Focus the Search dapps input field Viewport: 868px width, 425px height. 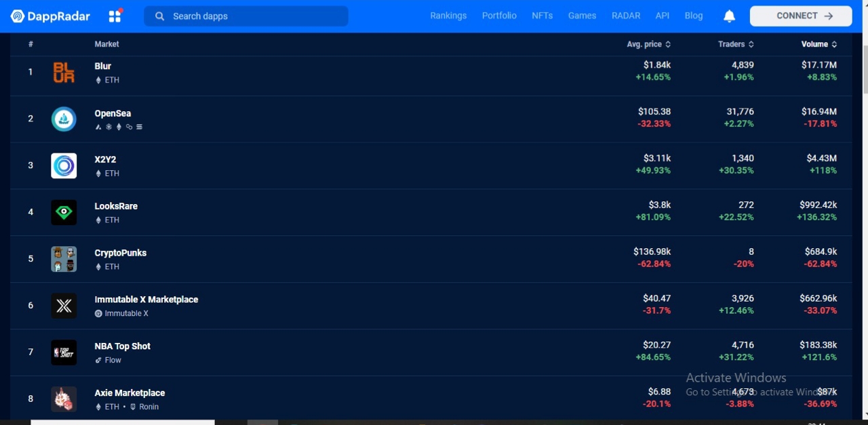[246, 16]
